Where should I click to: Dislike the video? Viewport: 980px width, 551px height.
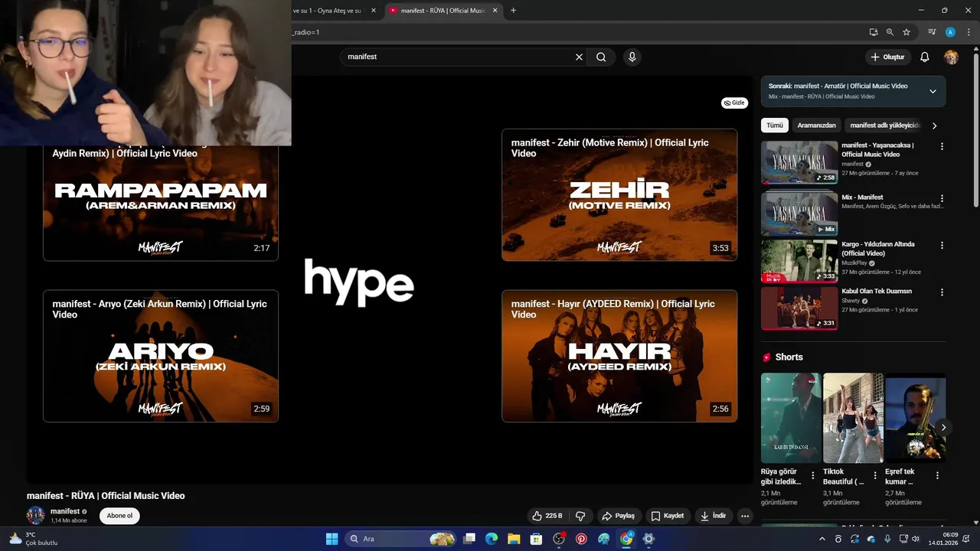580,516
